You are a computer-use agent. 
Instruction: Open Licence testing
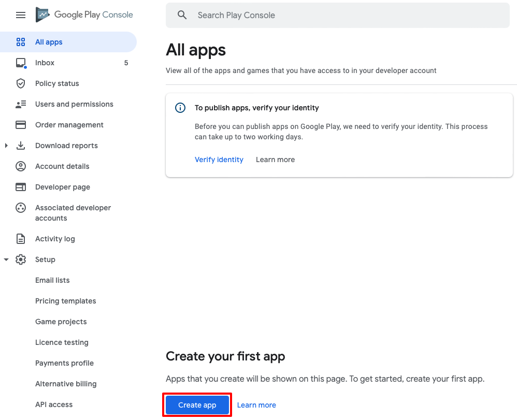point(62,342)
